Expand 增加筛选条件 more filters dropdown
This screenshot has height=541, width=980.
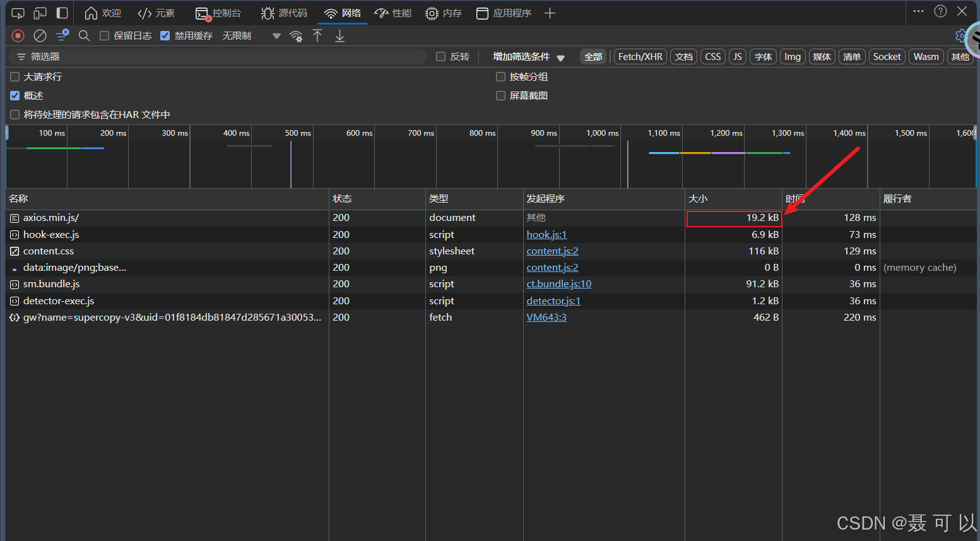[x=529, y=57]
